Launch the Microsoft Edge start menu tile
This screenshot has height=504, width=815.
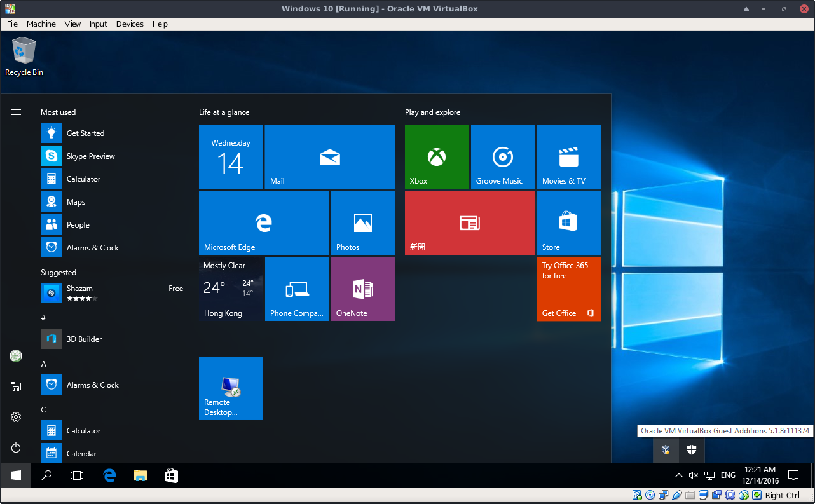pyautogui.click(x=264, y=223)
